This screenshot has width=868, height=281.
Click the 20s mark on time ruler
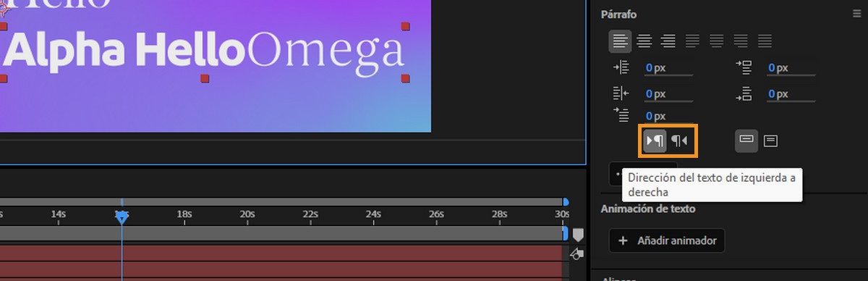(x=247, y=214)
